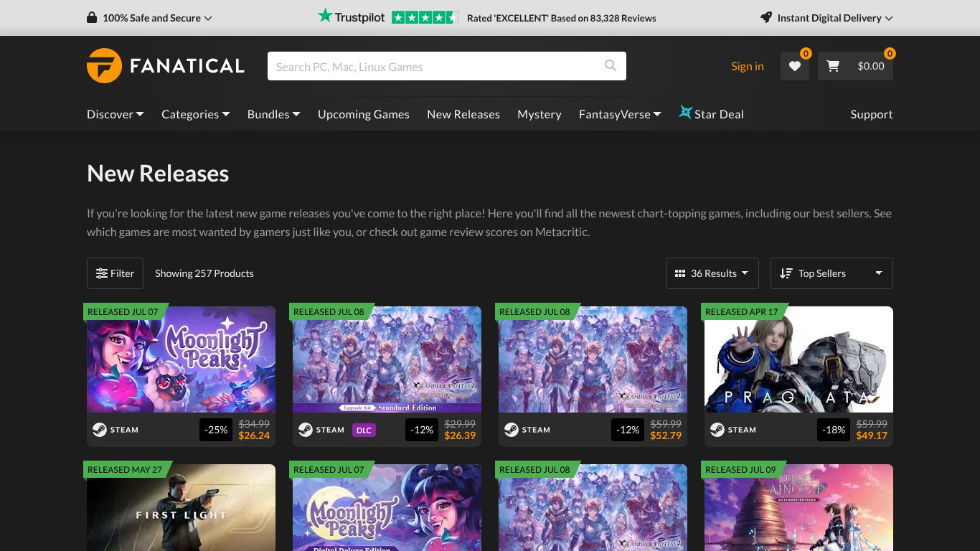Image resolution: width=980 pixels, height=551 pixels.
Task: Click the New Releases page heading
Action: pos(158,174)
